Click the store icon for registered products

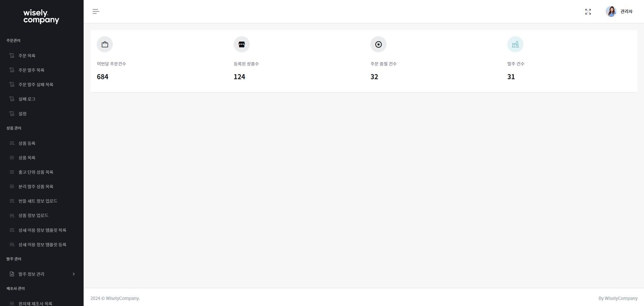[242, 44]
